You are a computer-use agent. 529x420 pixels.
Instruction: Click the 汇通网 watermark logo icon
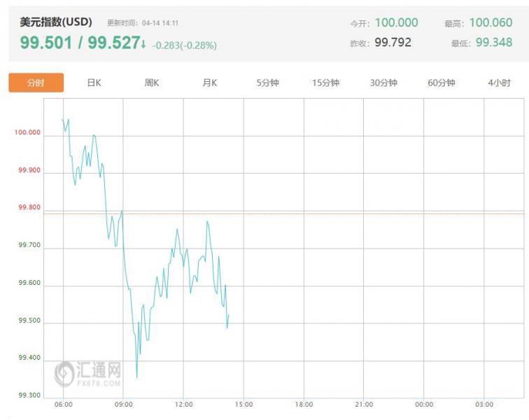[65, 372]
